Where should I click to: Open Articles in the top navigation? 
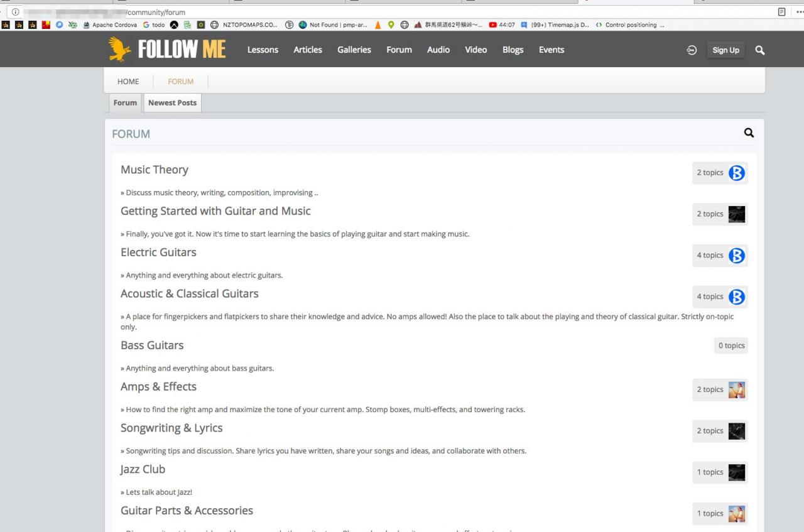tap(308, 50)
